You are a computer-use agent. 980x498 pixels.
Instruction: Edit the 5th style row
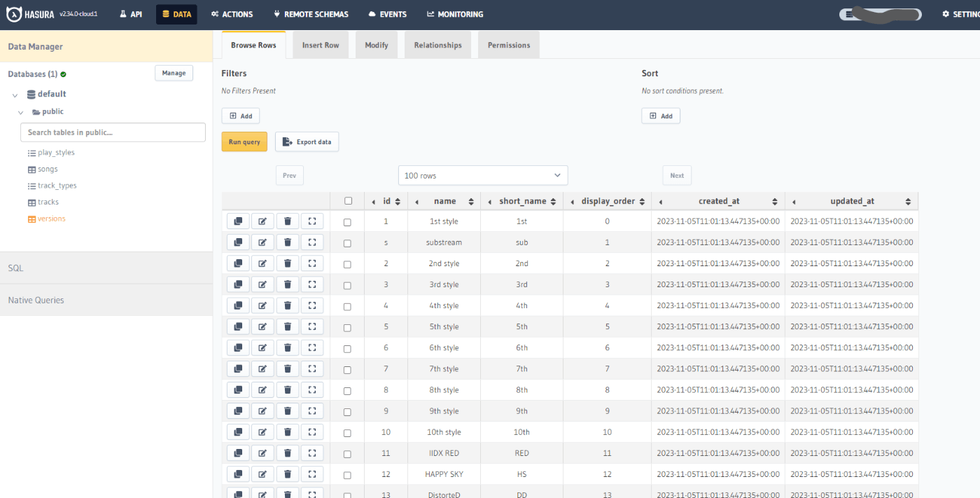coord(262,326)
